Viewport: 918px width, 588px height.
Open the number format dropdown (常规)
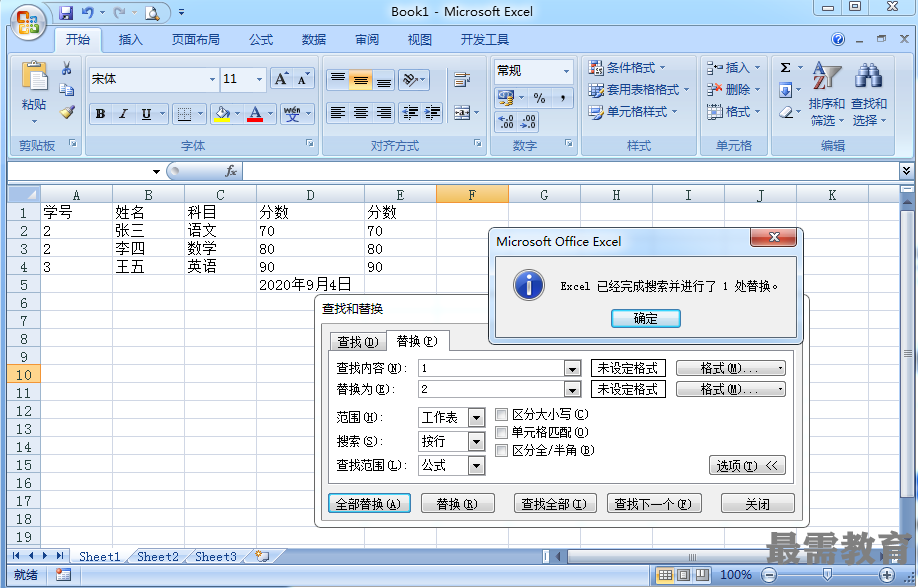566,71
